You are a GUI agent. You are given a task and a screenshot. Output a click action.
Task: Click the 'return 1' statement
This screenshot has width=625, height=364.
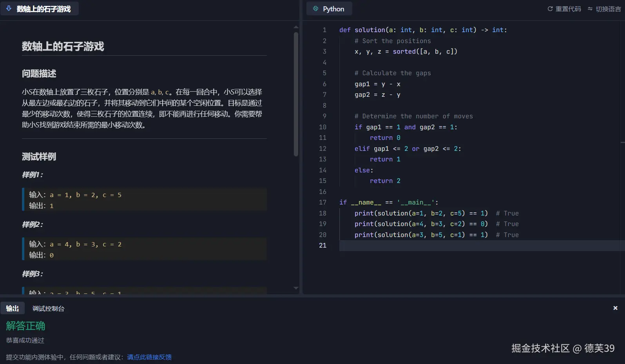[385, 159]
